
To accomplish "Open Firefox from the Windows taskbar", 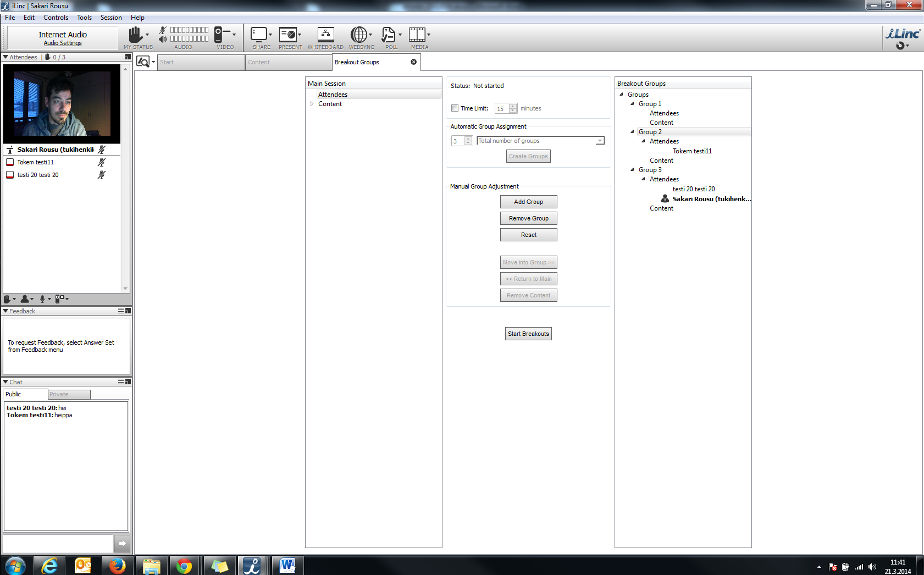I will coord(117,566).
